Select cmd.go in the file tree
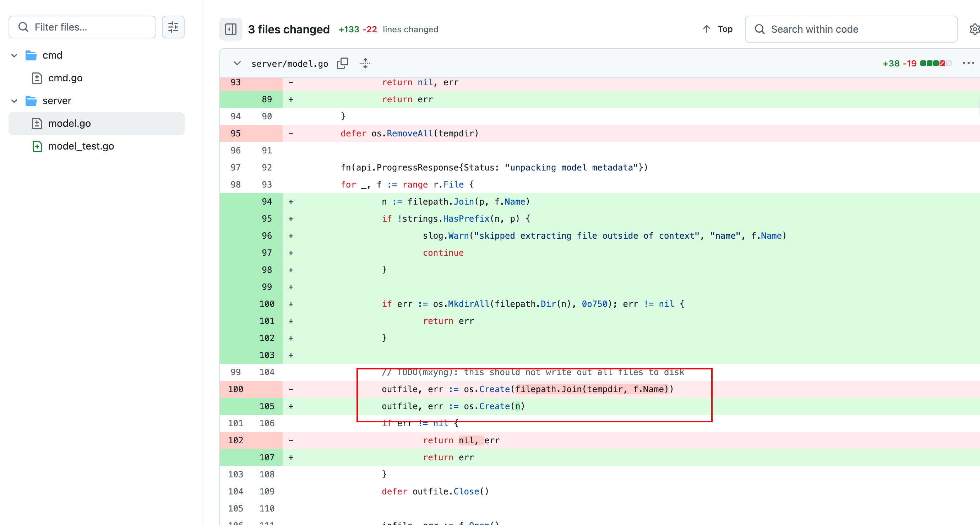This screenshot has height=525, width=980. click(x=65, y=78)
